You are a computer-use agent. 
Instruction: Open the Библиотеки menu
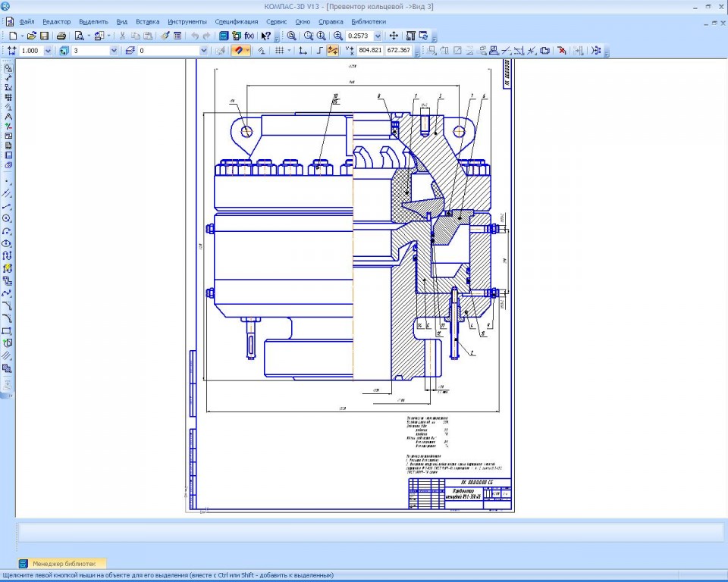tap(369, 22)
